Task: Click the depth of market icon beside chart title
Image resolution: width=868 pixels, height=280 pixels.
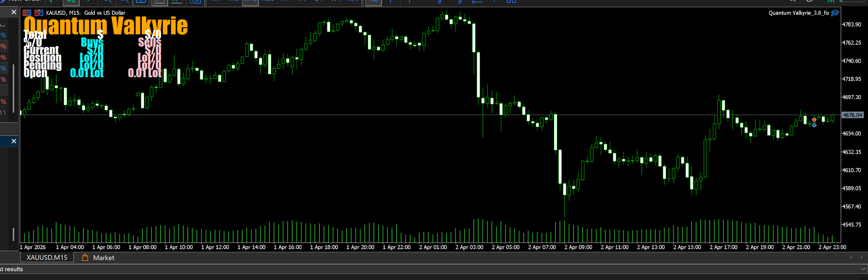Action: [39, 13]
